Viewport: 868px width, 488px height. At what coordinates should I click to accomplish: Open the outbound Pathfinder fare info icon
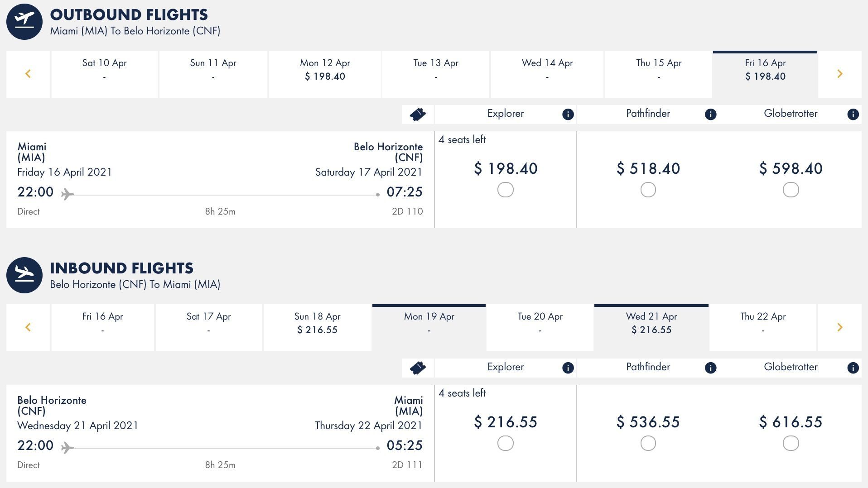[710, 114]
